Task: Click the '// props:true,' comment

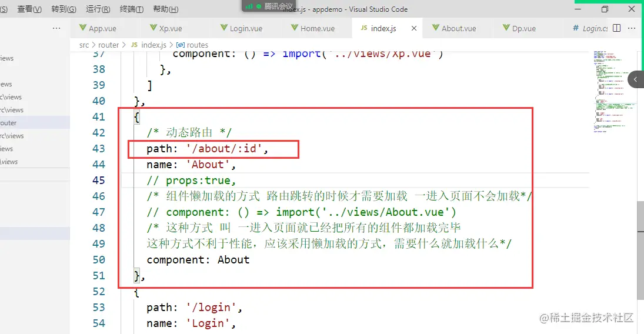Action: point(191,181)
